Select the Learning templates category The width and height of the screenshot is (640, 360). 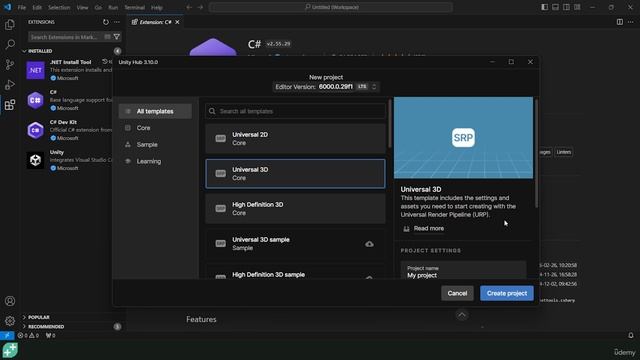click(x=155, y=161)
